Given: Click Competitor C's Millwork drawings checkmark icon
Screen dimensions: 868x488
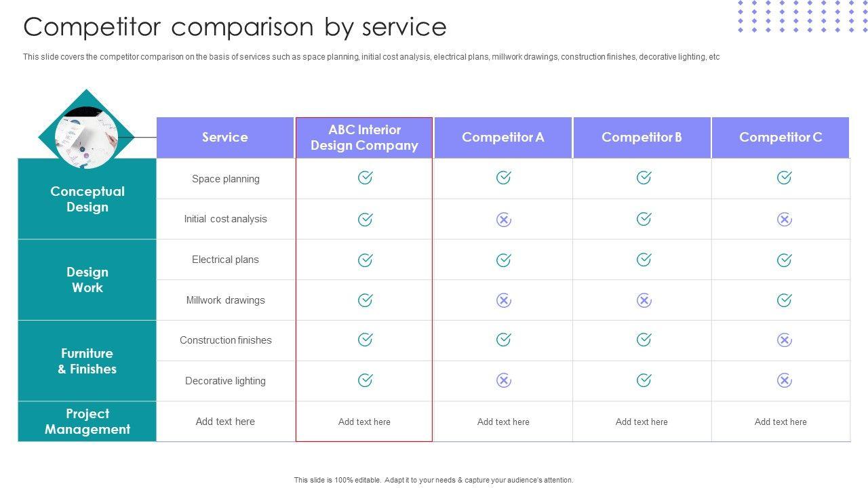Looking at the screenshot, I should pos(784,300).
